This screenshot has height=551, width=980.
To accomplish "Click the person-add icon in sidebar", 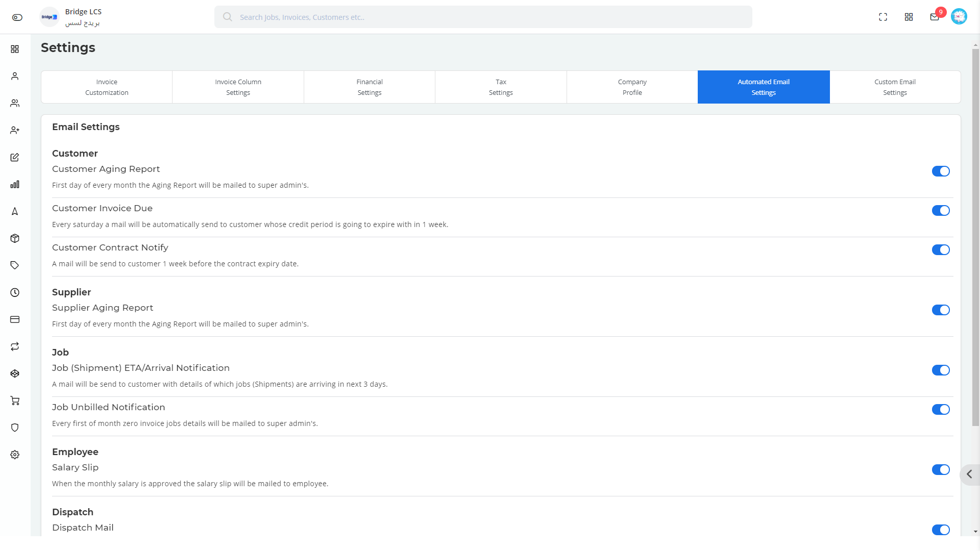I will pyautogui.click(x=15, y=130).
